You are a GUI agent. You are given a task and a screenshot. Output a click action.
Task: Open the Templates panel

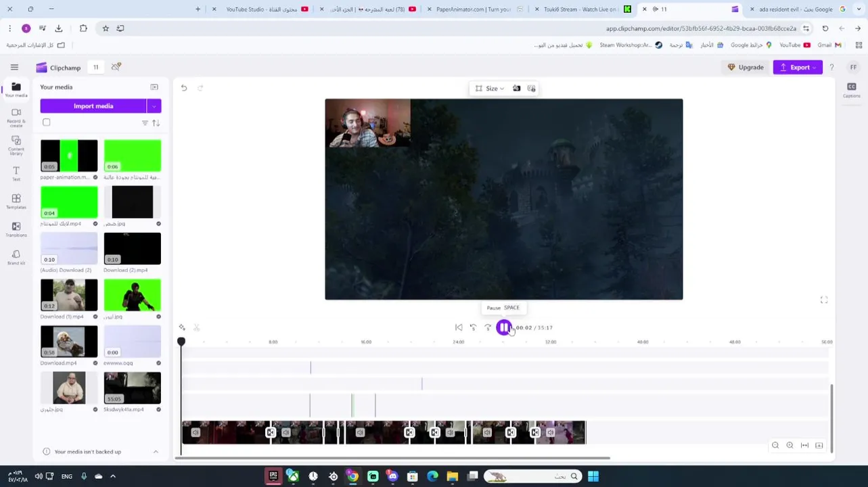click(x=16, y=202)
